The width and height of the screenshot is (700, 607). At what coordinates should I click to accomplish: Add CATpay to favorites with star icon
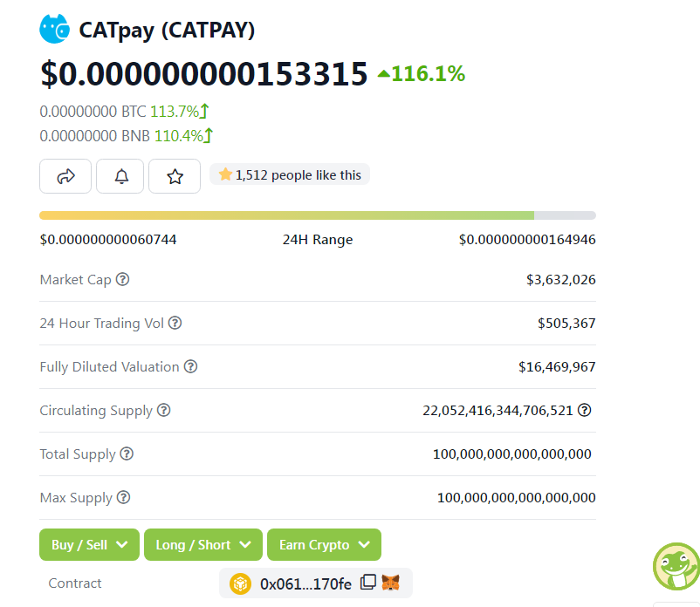point(175,176)
